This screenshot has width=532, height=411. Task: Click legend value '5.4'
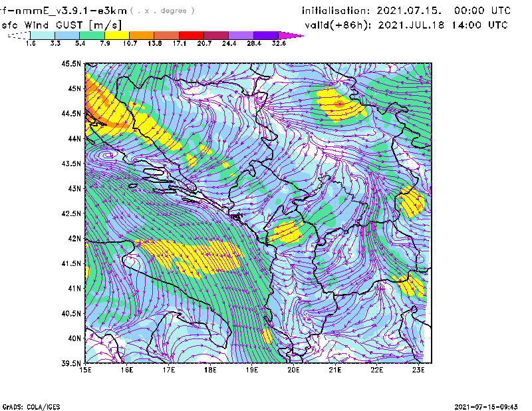point(80,43)
